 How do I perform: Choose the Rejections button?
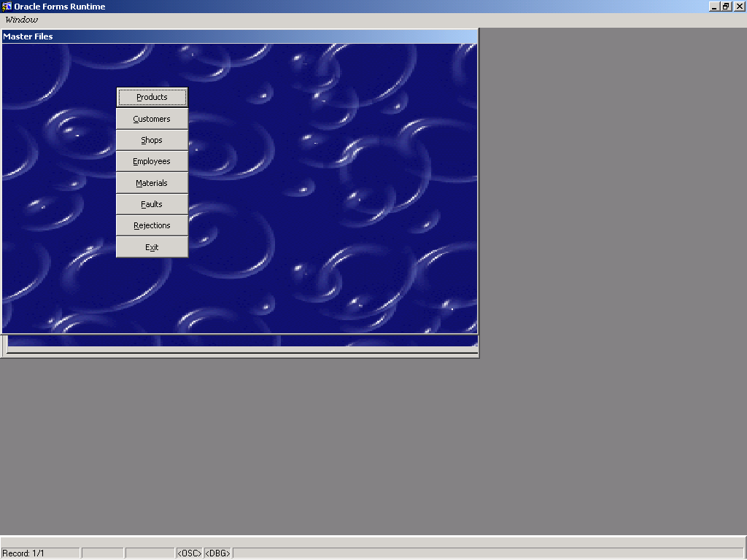click(x=152, y=225)
